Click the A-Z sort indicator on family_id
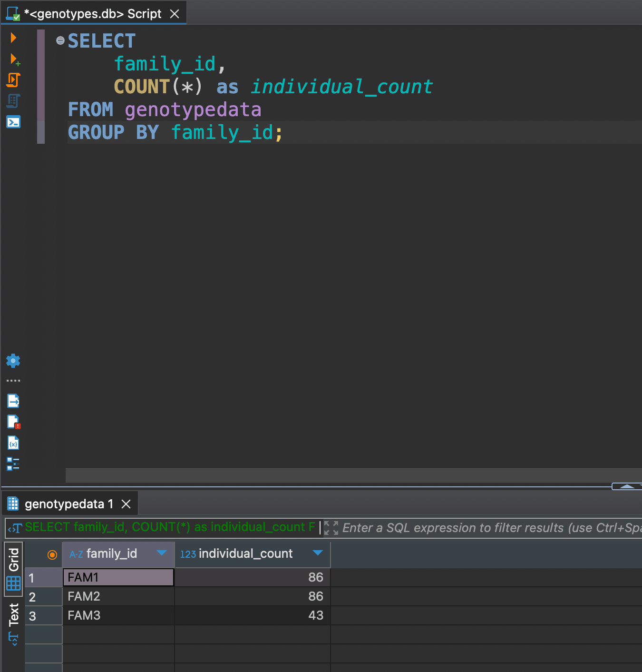This screenshot has width=642, height=672. point(76,554)
